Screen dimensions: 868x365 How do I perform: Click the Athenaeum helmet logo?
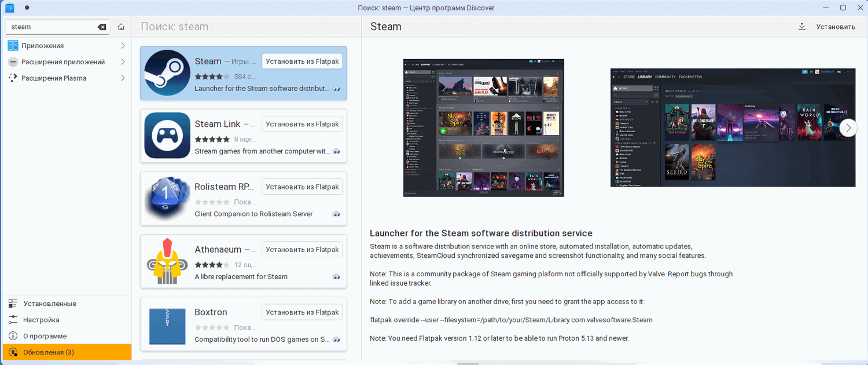click(x=167, y=261)
